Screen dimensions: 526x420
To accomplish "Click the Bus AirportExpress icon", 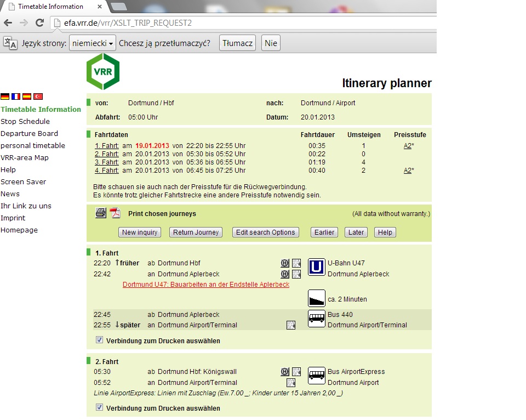I will (x=316, y=376).
